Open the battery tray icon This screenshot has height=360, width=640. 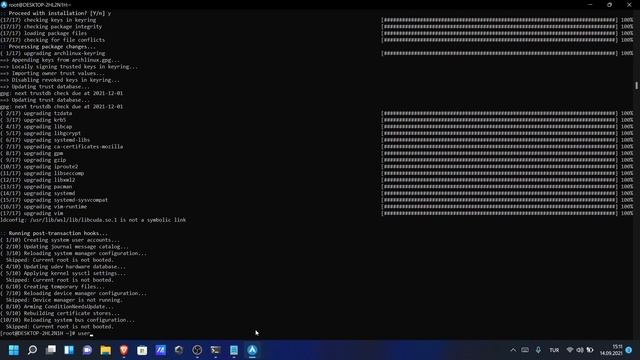click(590, 350)
